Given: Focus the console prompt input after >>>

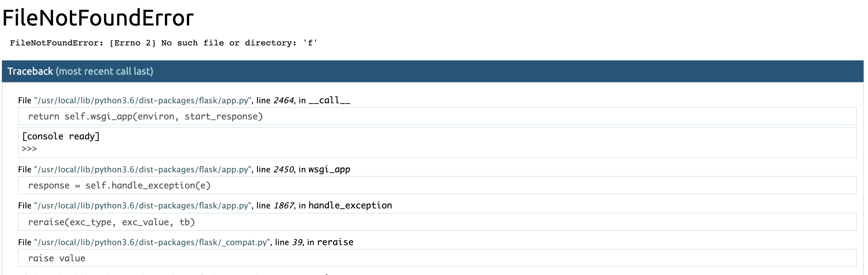Looking at the screenshot, I should (x=445, y=149).
